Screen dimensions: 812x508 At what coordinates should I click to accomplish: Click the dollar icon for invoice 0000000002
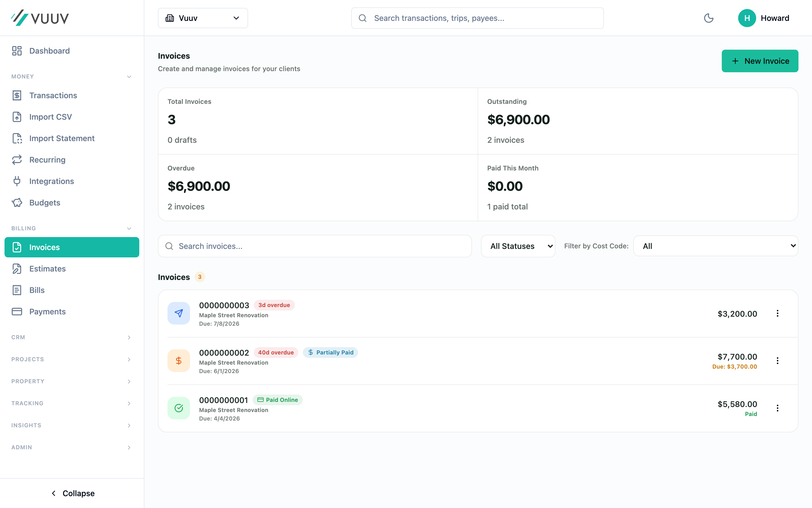[178, 360]
